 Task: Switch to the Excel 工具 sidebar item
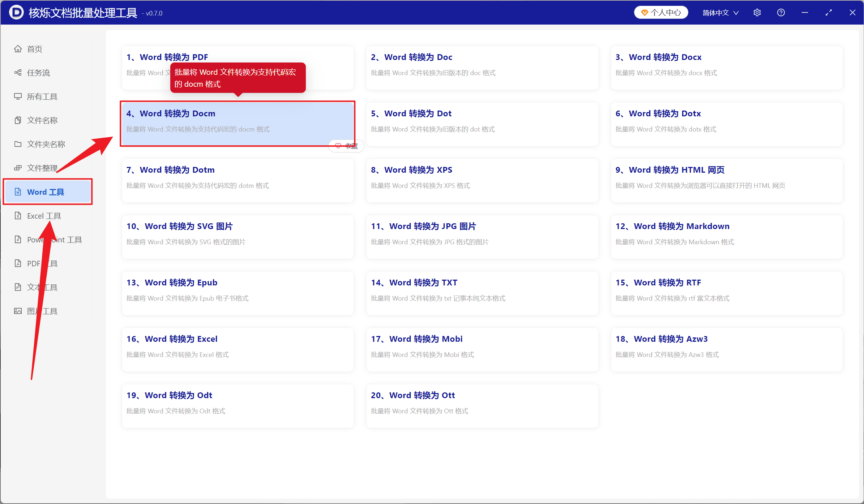tap(47, 216)
